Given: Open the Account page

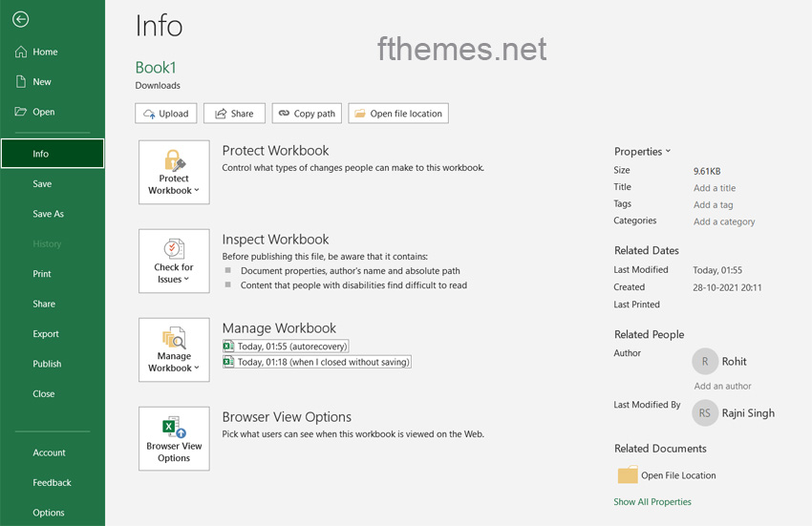Looking at the screenshot, I should pos(49,452).
